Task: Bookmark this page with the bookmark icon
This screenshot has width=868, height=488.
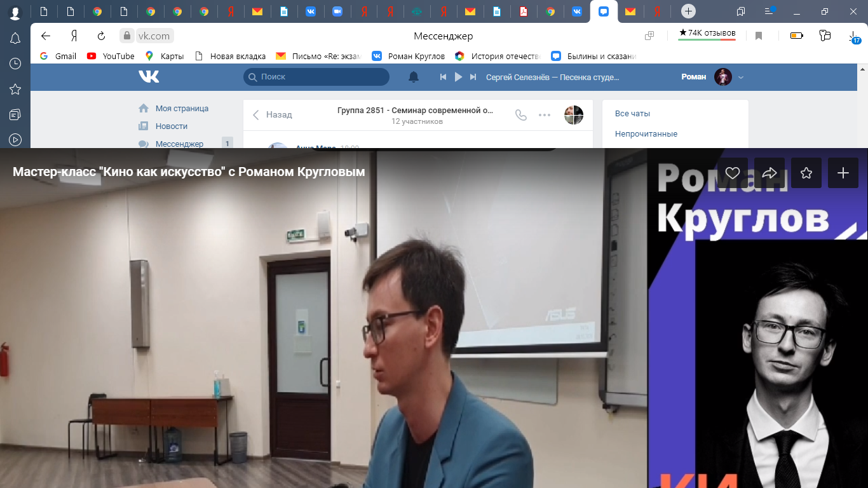Action: point(759,36)
